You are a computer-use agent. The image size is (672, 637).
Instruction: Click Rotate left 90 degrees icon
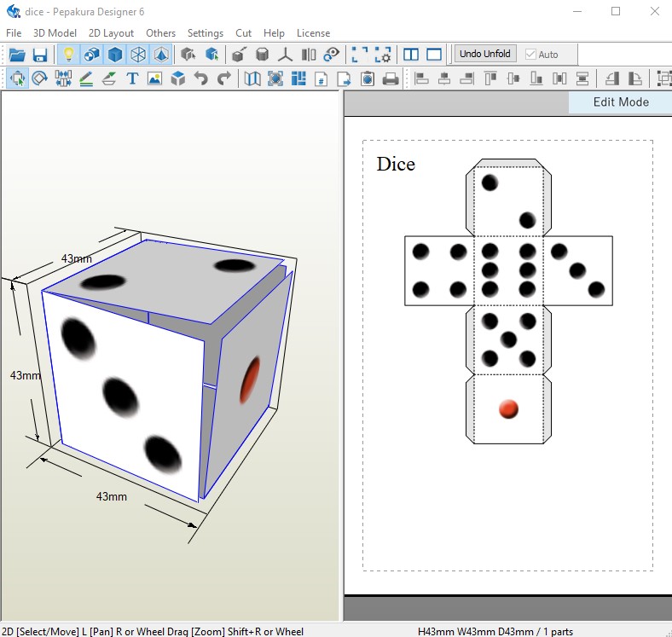click(612, 78)
